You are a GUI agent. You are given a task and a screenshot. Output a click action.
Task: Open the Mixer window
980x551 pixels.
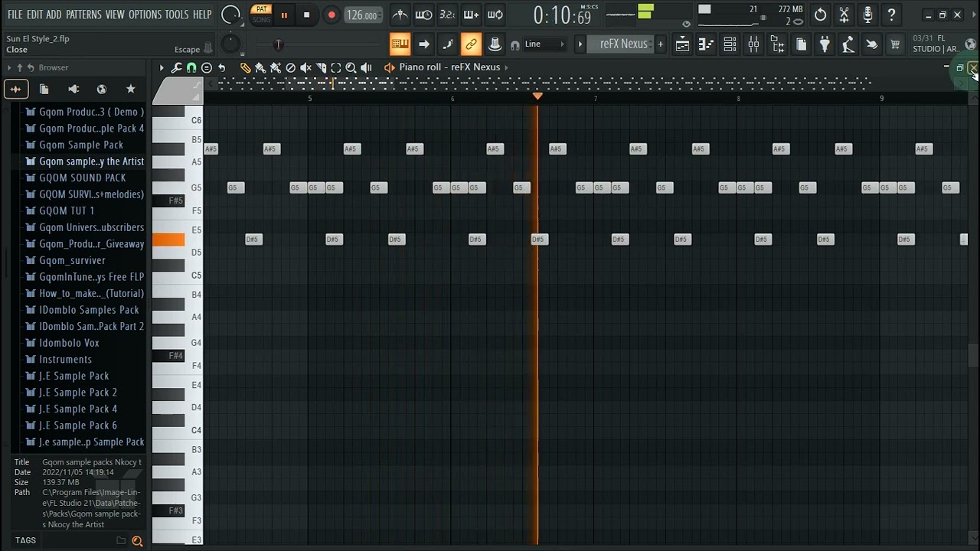click(x=753, y=44)
